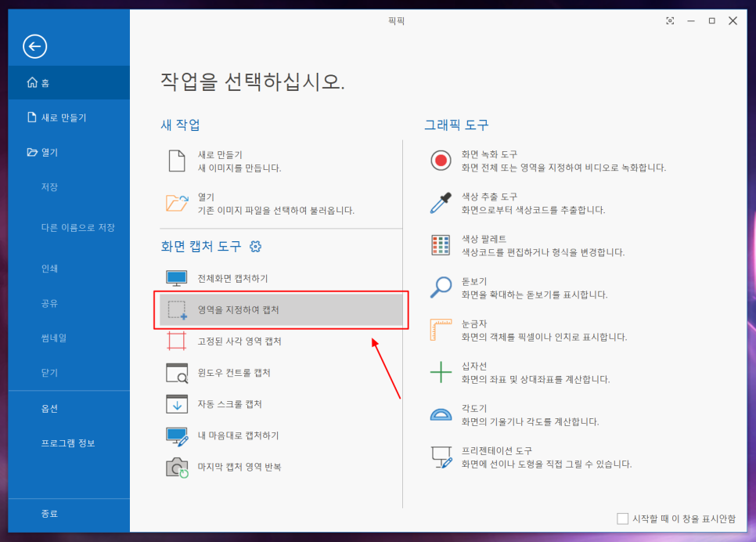
Task: Click the 전체화면 캡처하기 label
Action: tap(233, 279)
